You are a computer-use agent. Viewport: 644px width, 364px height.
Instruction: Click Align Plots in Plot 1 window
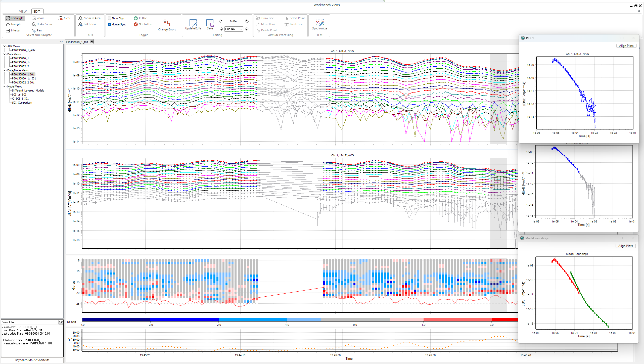[x=626, y=46]
